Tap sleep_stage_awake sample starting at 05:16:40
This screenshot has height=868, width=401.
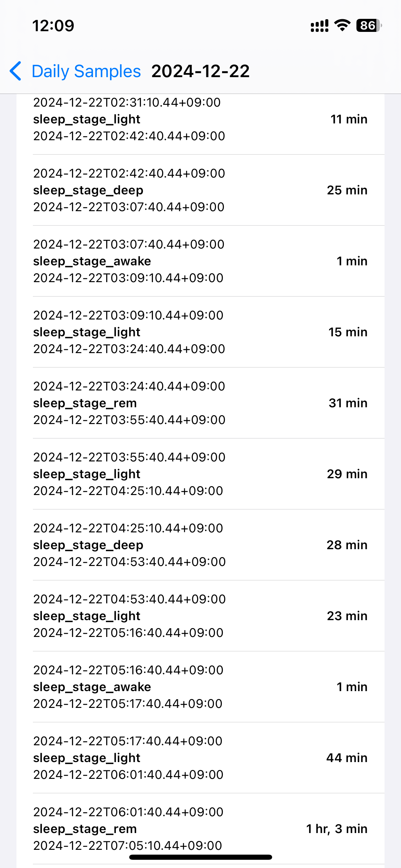200,687
